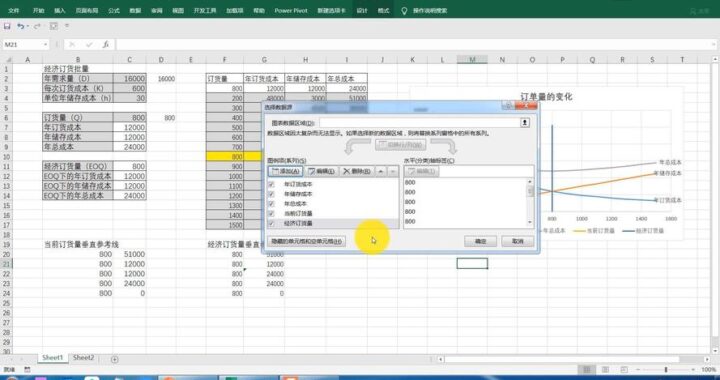720x380 pixels.
Task: Click column header M
Action: 472,60
